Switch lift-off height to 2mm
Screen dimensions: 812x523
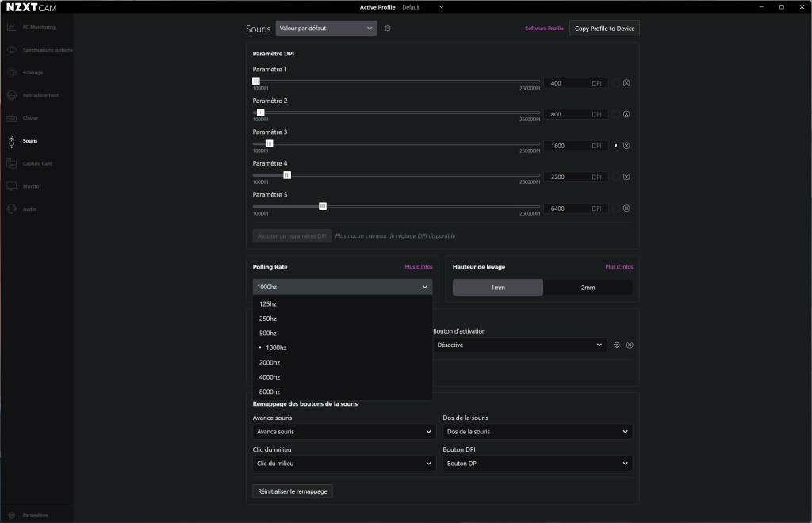coord(588,287)
